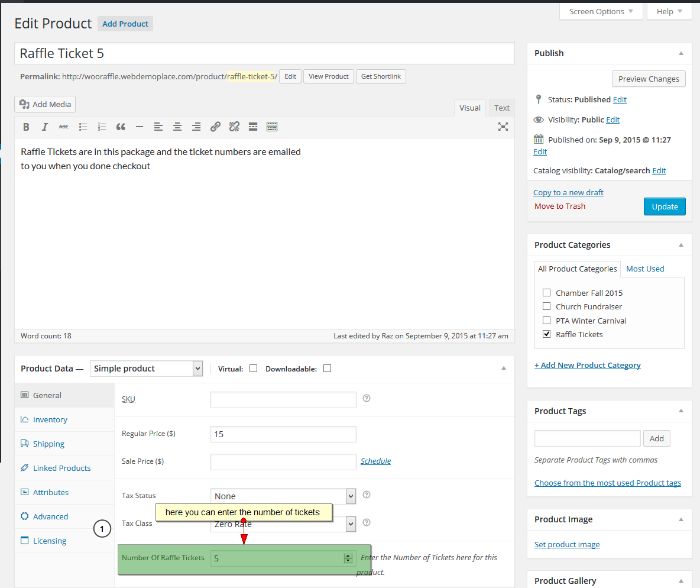Enable the Virtual product checkbox
This screenshot has height=588, width=700.
point(253,368)
